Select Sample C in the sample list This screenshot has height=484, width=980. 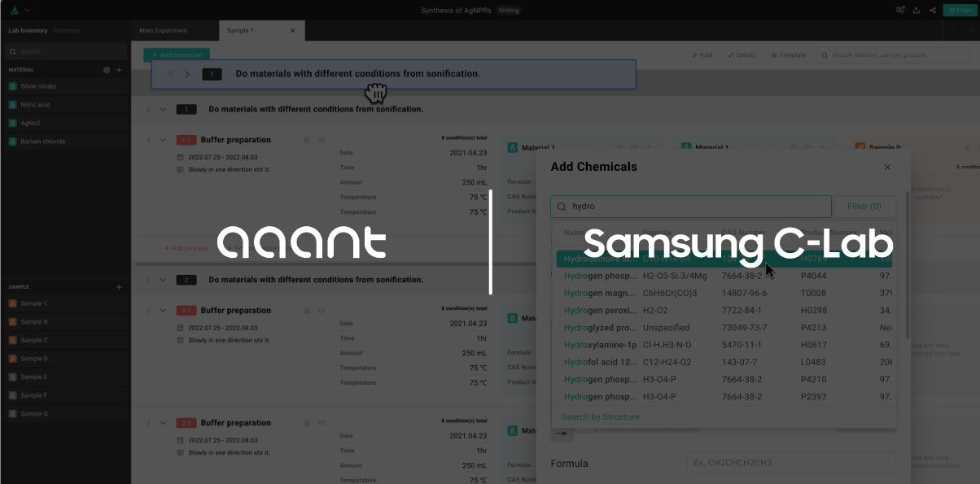coord(33,340)
